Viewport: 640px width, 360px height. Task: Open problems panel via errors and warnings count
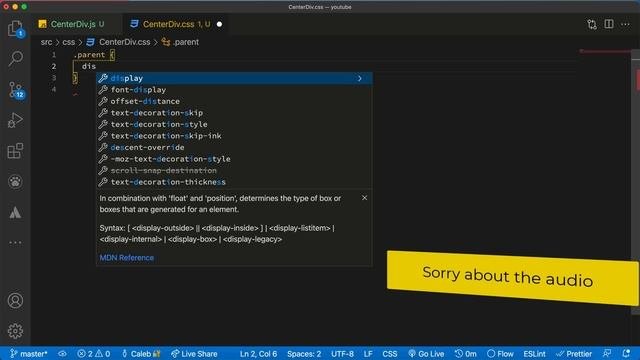pos(93,354)
